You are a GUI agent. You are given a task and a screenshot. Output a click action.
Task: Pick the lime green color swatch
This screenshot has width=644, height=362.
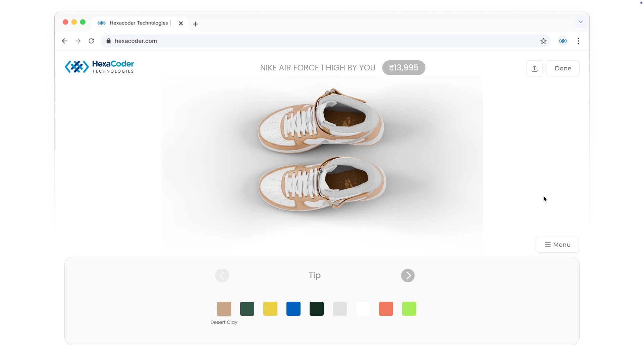(409, 309)
